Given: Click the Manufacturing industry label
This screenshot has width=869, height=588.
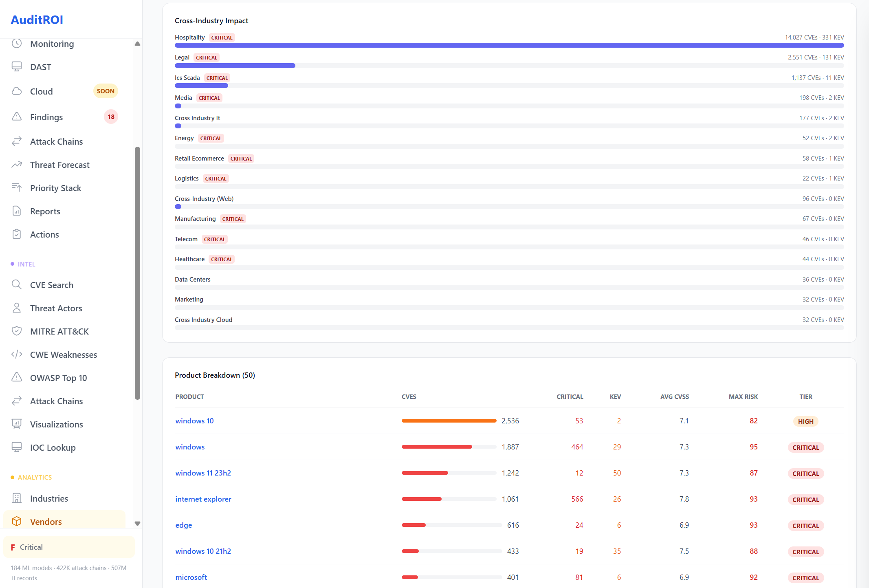Looking at the screenshot, I should click(x=195, y=219).
